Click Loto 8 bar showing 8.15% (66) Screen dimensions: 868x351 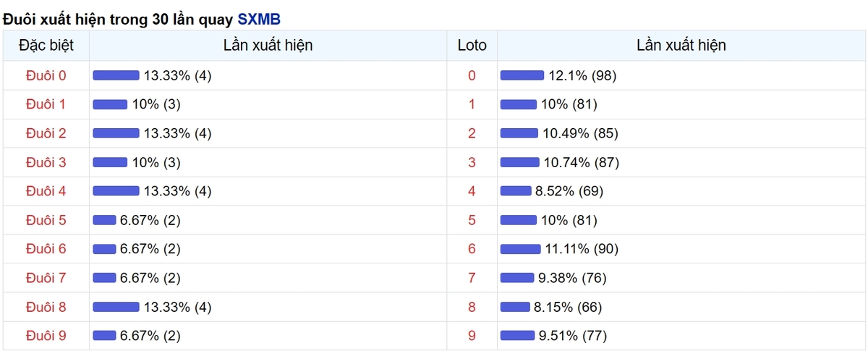pyautogui.click(x=515, y=307)
